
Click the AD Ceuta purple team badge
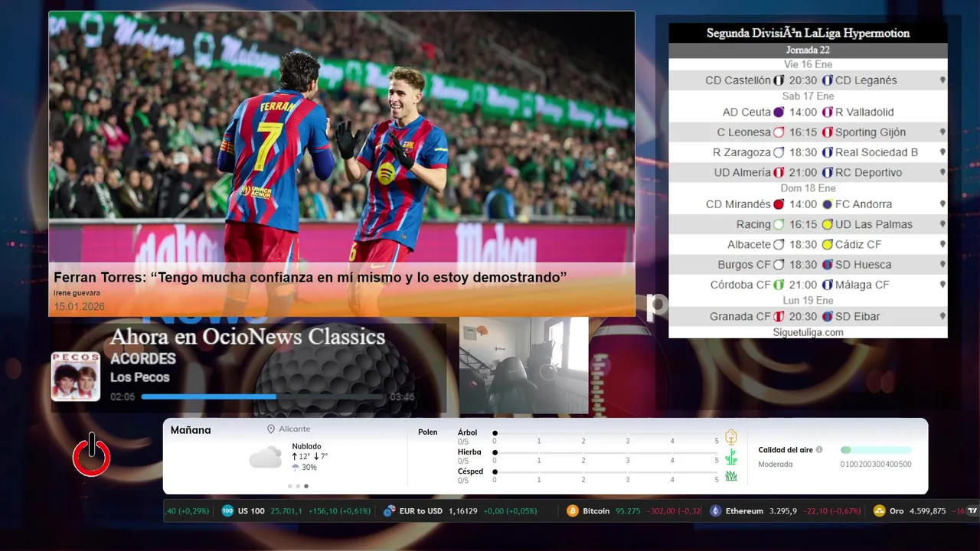coord(779,112)
